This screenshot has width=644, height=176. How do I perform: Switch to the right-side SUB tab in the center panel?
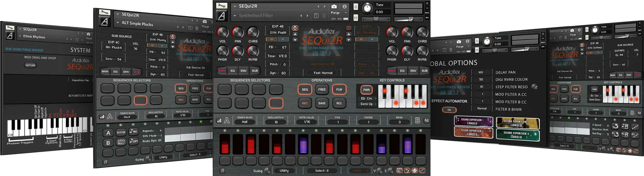[425, 71]
